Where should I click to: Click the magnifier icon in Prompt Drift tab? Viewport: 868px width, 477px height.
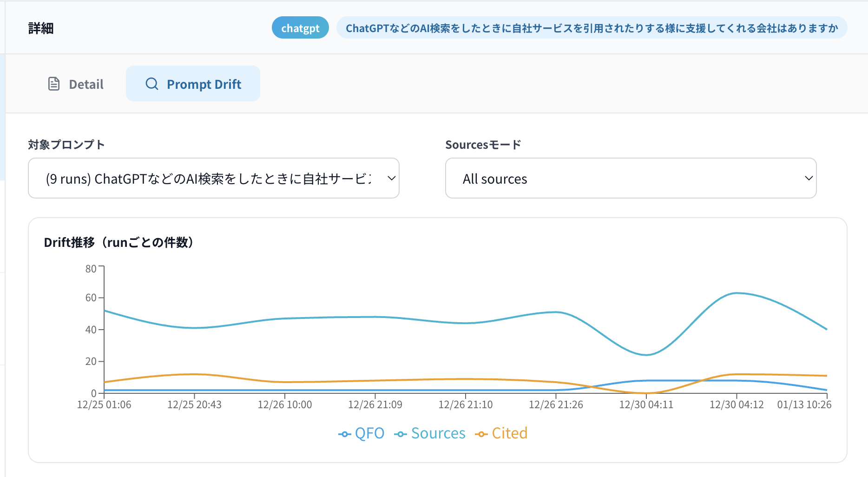tap(151, 84)
